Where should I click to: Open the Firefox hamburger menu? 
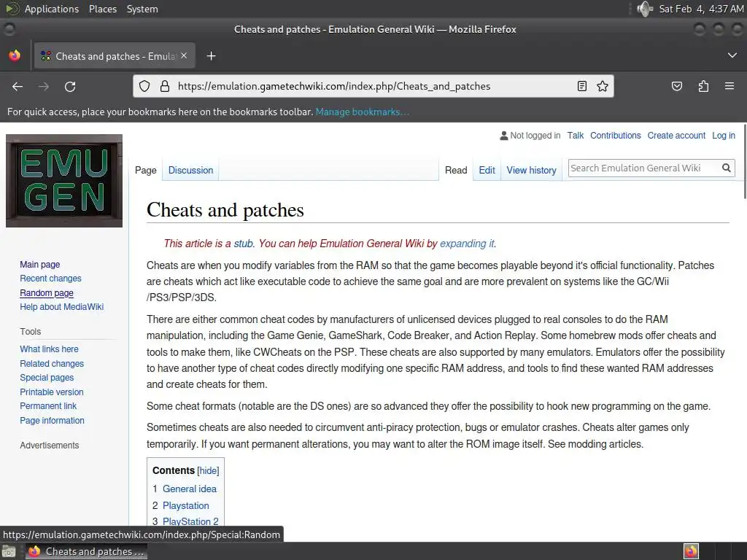pyautogui.click(x=729, y=86)
